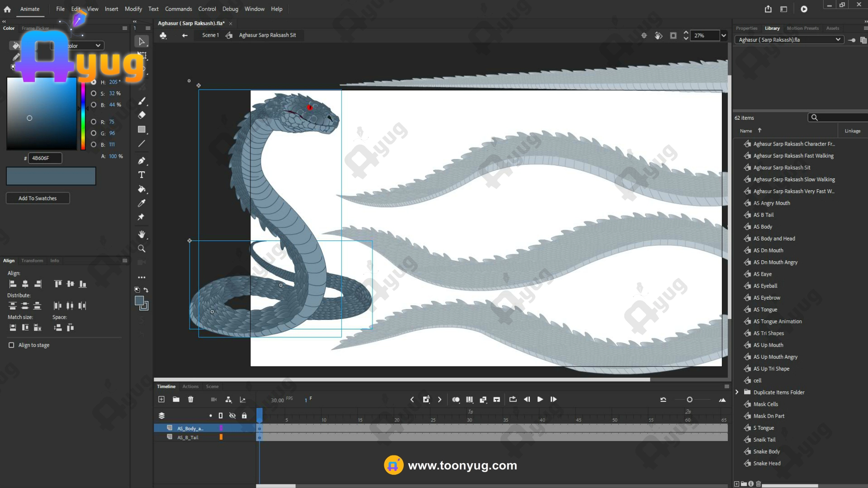Select the Paint Bucket tool
868x488 pixels.
point(142,189)
